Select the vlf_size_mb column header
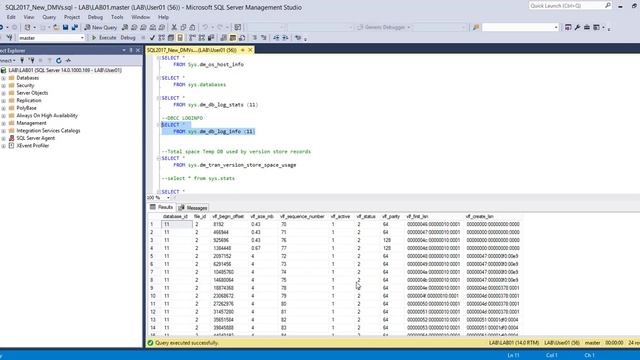The height and width of the screenshot is (360, 640). click(x=262, y=216)
